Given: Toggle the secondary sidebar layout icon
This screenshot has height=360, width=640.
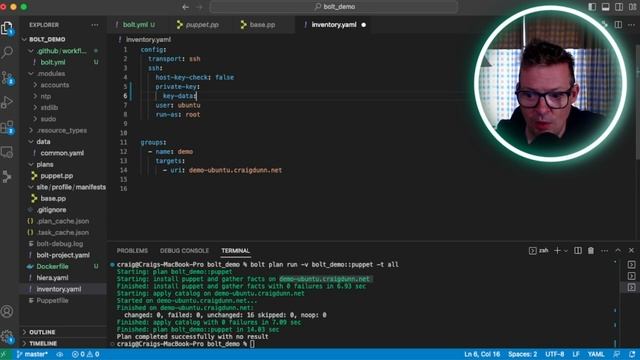Looking at the screenshot, I should pyautogui.click(x=619, y=7).
